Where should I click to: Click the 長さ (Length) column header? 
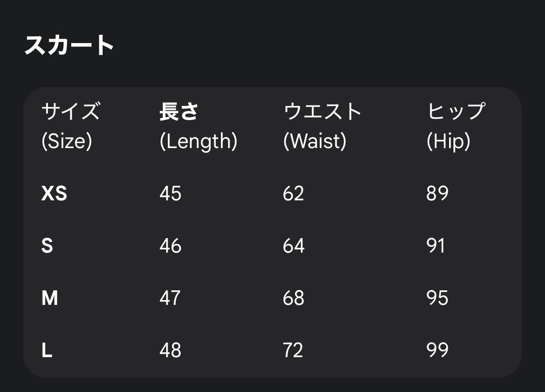198,126
